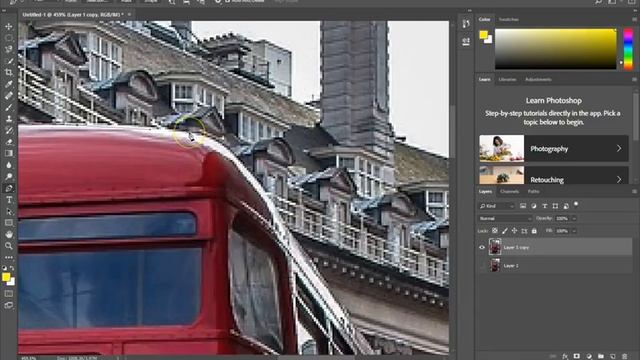Image resolution: width=640 pixels, height=360 pixels.
Task: Toggle lock position
Action: coord(514,231)
